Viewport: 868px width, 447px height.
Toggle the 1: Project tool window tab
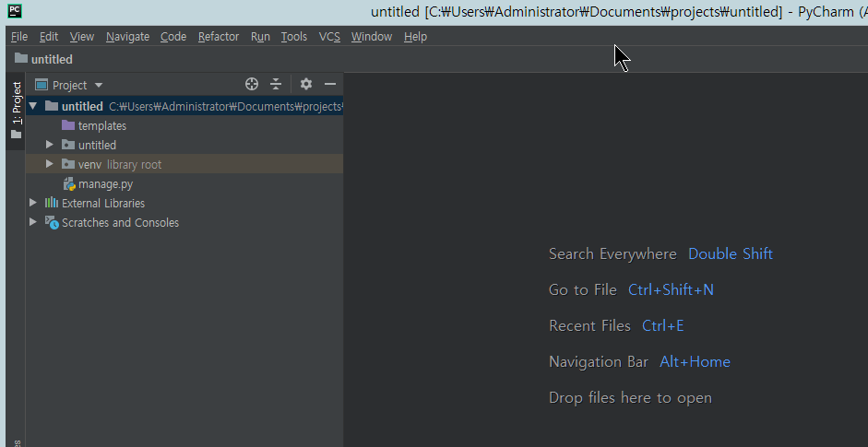(17, 111)
